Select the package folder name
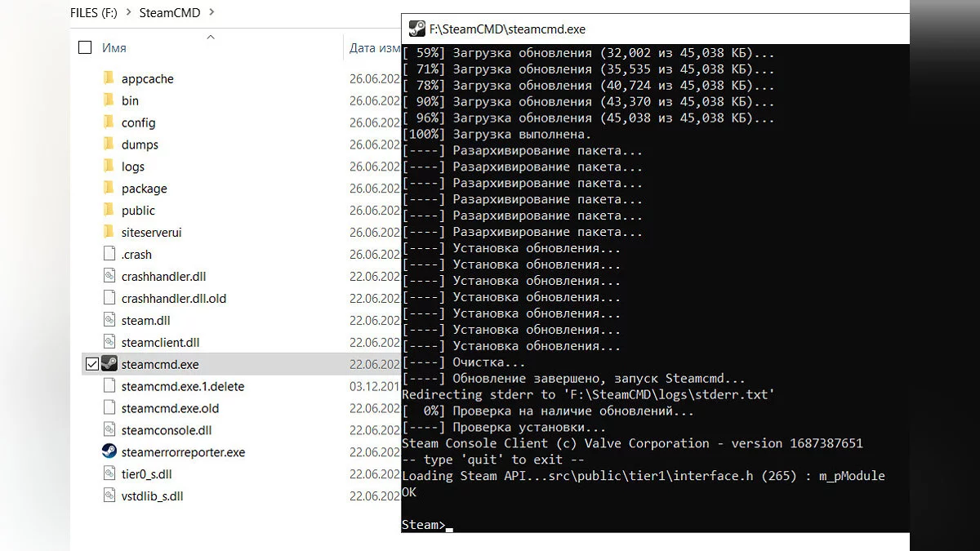 [x=145, y=189]
